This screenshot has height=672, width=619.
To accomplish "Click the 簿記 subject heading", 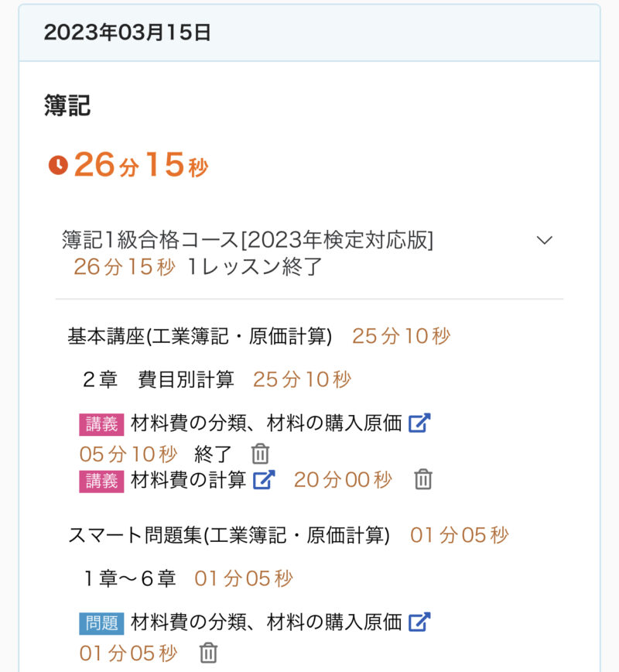I will coord(67,106).
